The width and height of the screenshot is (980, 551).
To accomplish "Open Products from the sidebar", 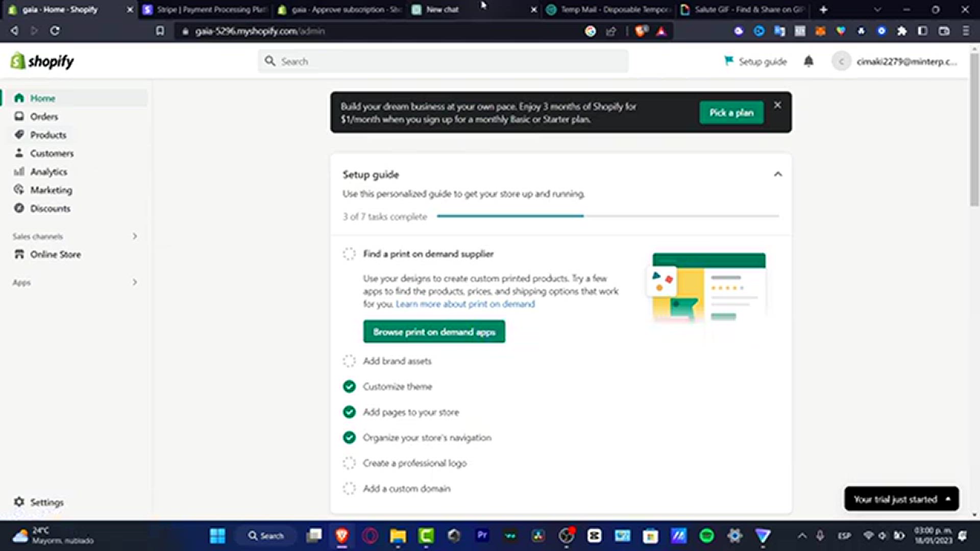I will coord(48,135).
